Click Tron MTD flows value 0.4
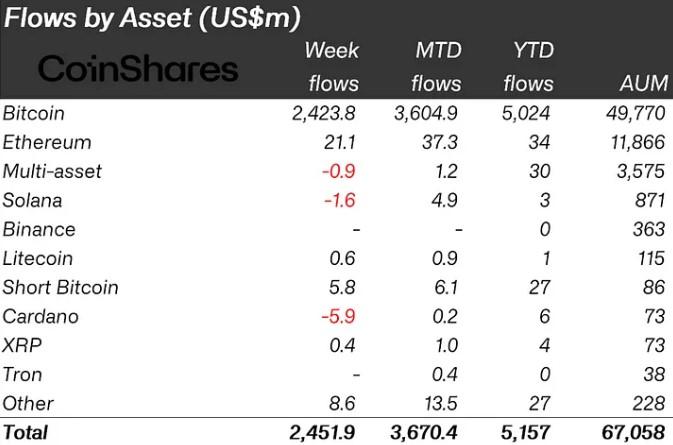 tap(445, 375)
